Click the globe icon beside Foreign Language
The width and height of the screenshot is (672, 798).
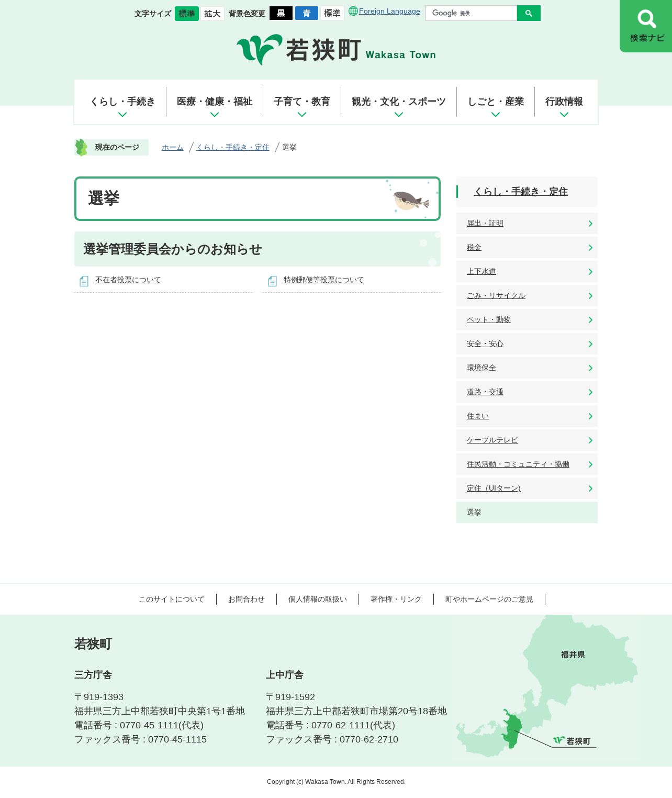tap(353, 11)
